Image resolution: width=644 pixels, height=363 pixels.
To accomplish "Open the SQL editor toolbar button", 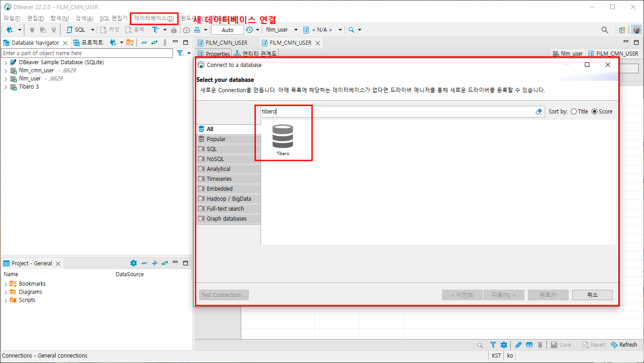I will (76, 30).
